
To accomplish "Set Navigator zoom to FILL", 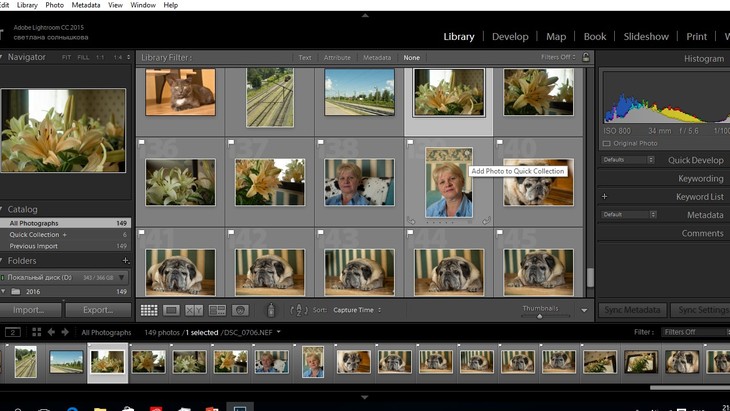I will 83,57.
